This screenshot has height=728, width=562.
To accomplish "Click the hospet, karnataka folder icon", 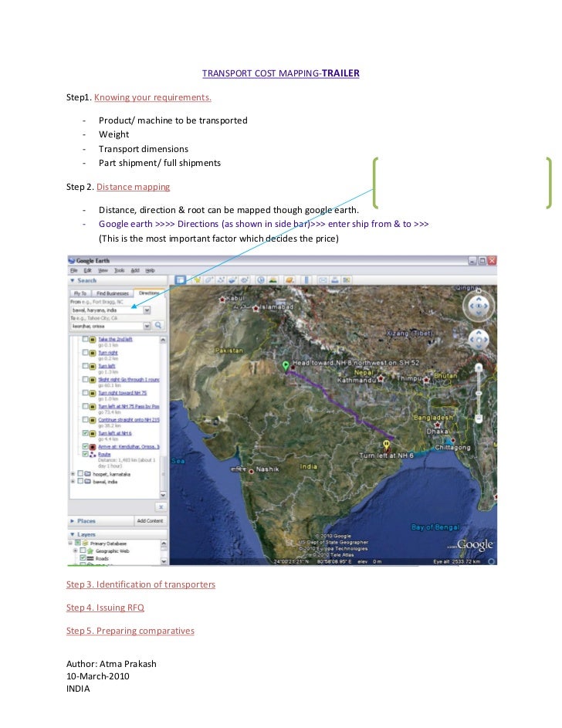I will (x=87, y=474).
